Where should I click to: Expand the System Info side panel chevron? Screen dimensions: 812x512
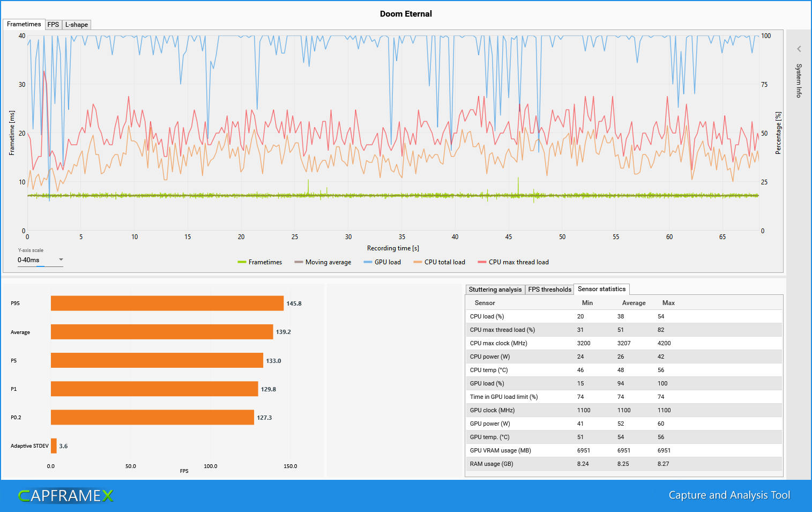tap(799, 49)
